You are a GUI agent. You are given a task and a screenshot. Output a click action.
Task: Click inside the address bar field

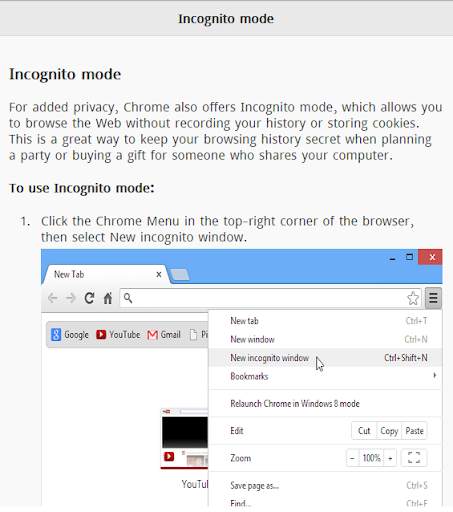pyautogui.click(x=270, y=298)
